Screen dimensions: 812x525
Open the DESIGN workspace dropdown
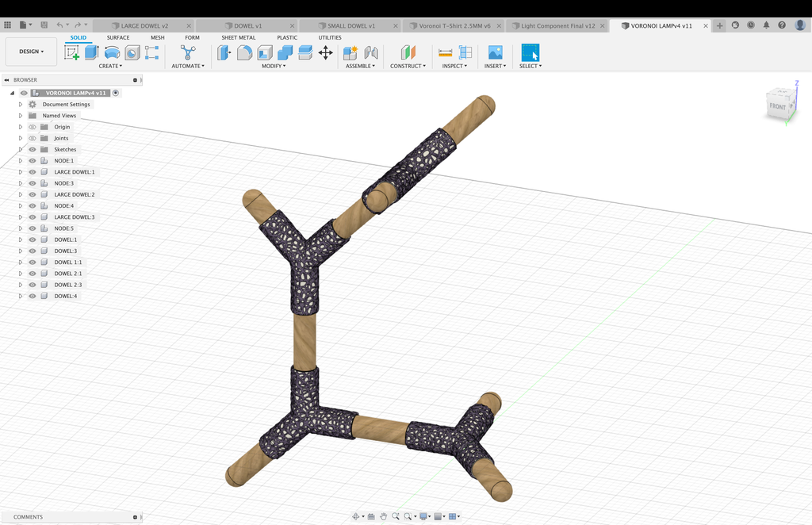click(x=32, y=52)
